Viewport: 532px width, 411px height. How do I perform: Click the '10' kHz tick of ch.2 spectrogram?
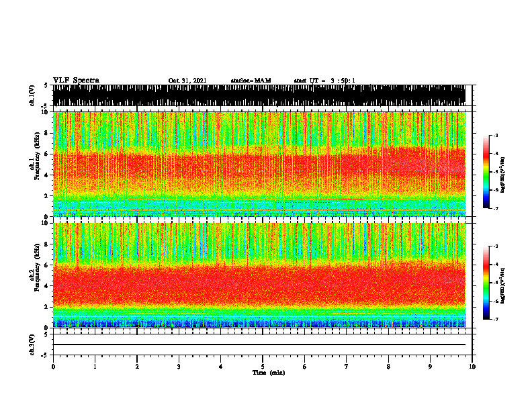pyautogui.click(x=45, y=223)
